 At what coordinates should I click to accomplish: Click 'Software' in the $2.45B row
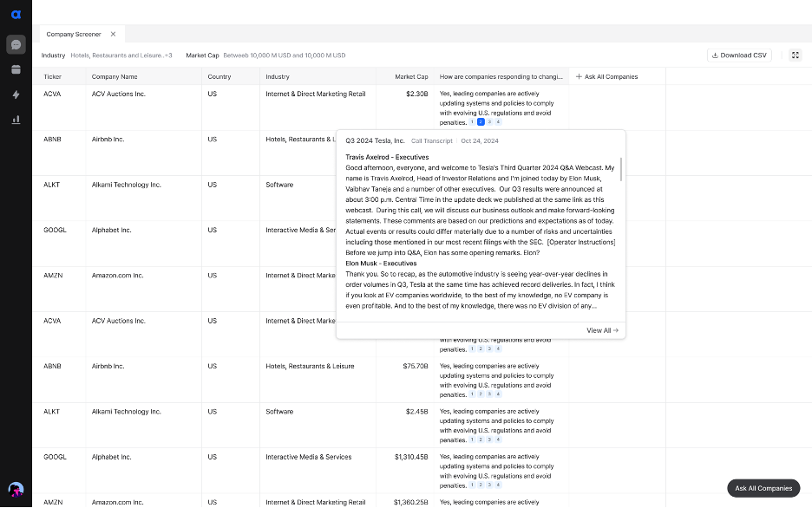tap(279, 412)
